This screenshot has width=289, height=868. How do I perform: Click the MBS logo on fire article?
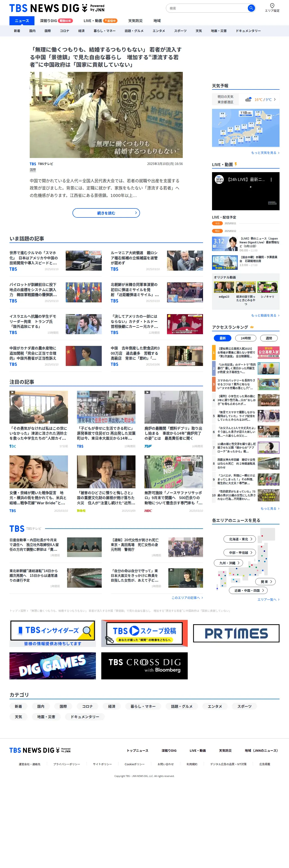point(81,510)
